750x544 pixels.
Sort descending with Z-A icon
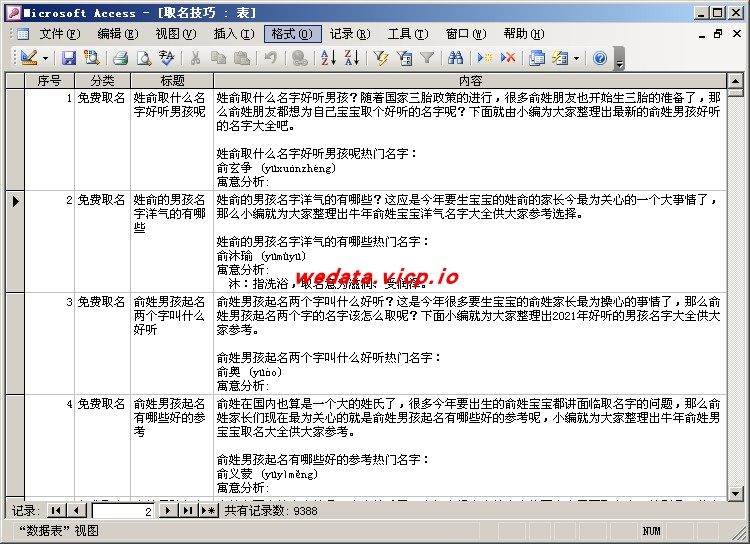click(352, 58)
